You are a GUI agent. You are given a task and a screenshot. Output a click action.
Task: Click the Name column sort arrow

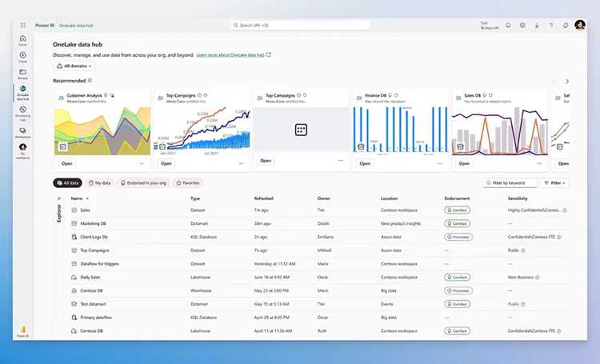pyautogui.click(x=87, y=198)
